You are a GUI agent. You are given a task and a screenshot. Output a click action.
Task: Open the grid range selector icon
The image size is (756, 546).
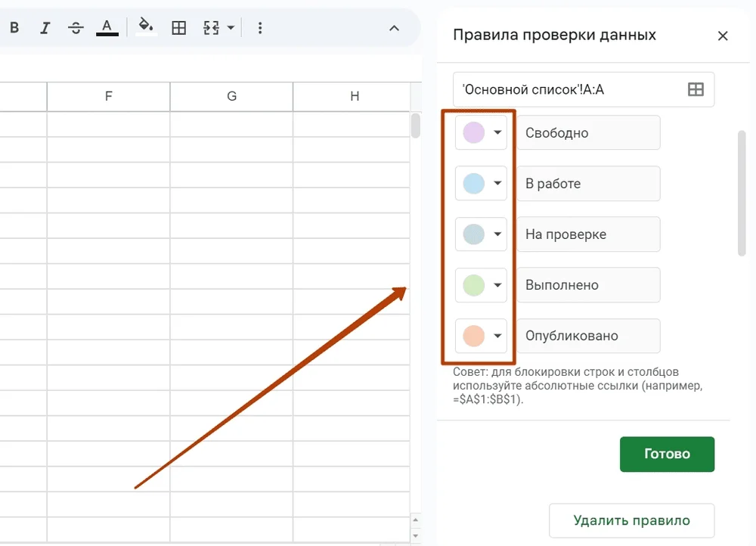(x=694, y=89)
